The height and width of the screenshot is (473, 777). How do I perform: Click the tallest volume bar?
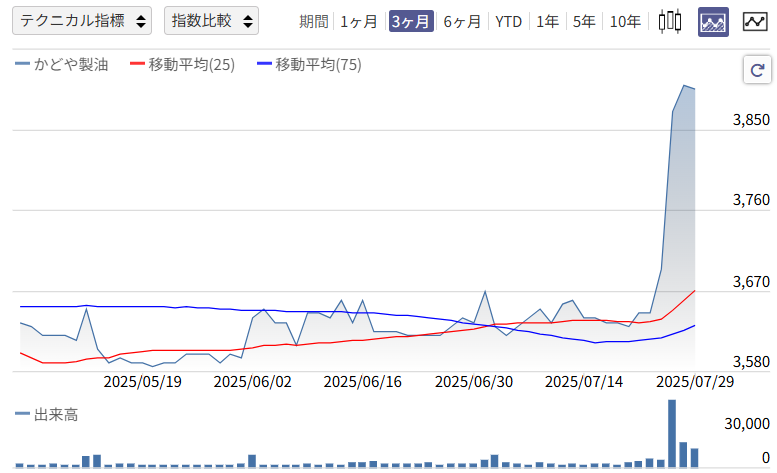click(672, 433)
